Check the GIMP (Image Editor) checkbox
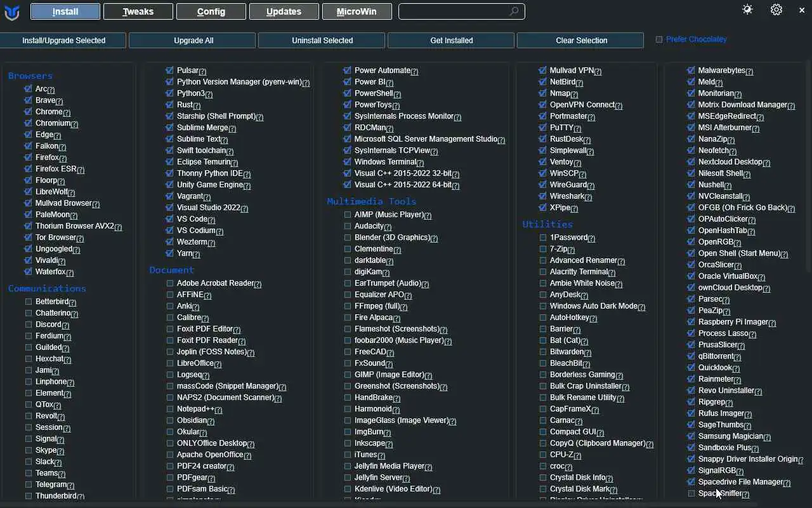 click(x=348, y=375)
